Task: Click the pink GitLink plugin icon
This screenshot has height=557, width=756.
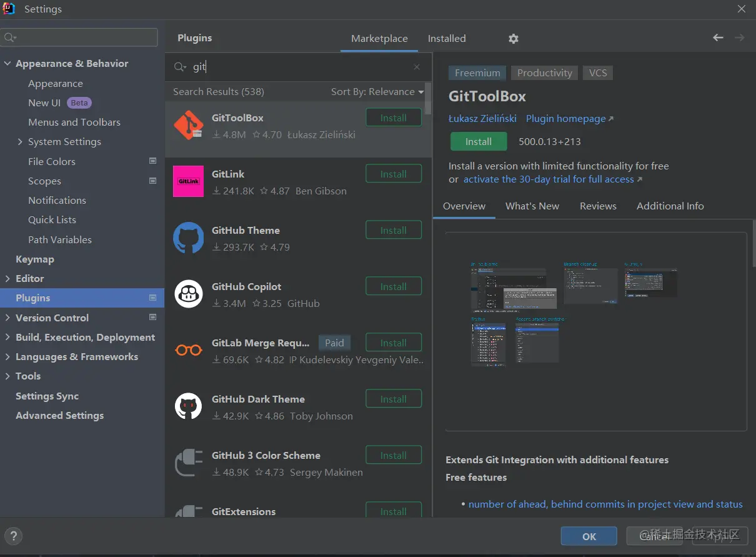Action: click(x=188, y=181)
